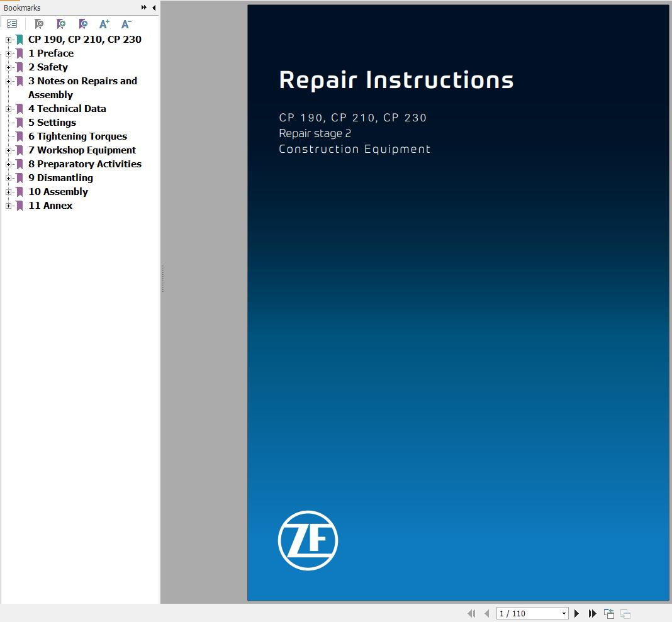The image size is (672, 622).
Task: Go to the next page
Action: (x=577, y=613)
